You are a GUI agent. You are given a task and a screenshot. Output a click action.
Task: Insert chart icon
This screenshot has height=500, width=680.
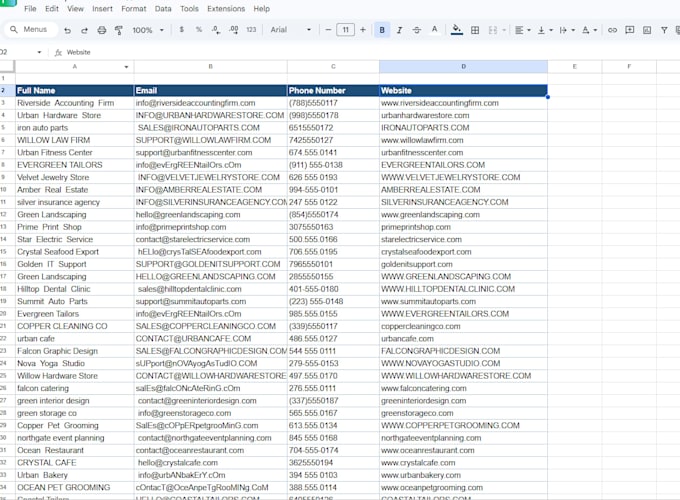(x=647, y=30)
